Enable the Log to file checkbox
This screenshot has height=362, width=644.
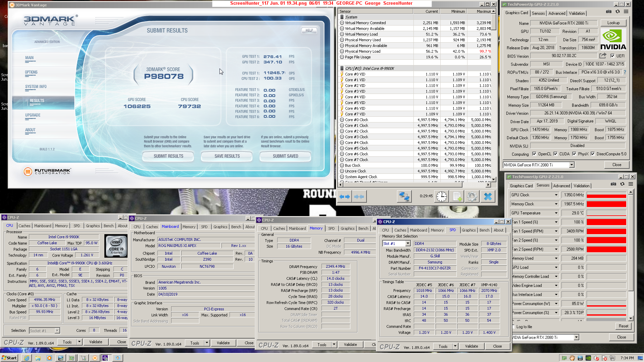(x=513, y=327)
